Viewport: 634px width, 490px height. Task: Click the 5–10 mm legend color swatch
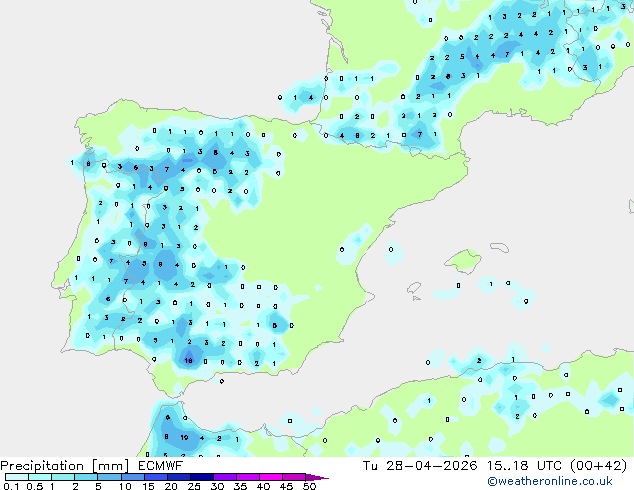[x=109, y=477]
